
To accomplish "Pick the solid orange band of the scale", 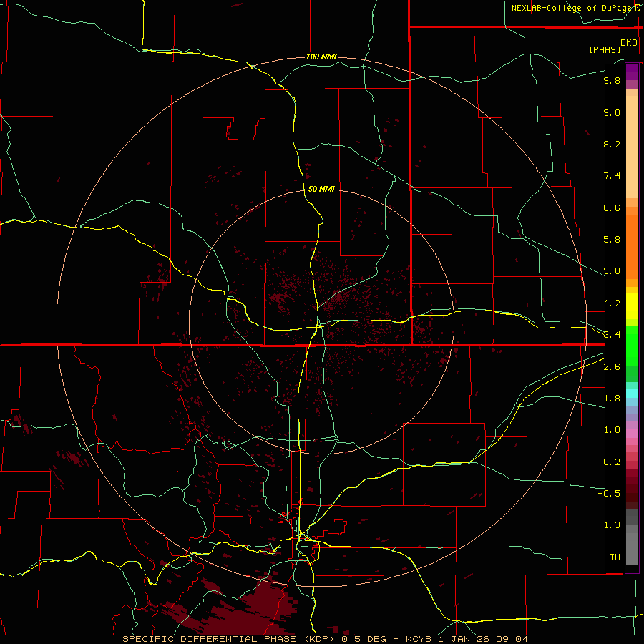I will pyautogui.click(x=632, y=248).
